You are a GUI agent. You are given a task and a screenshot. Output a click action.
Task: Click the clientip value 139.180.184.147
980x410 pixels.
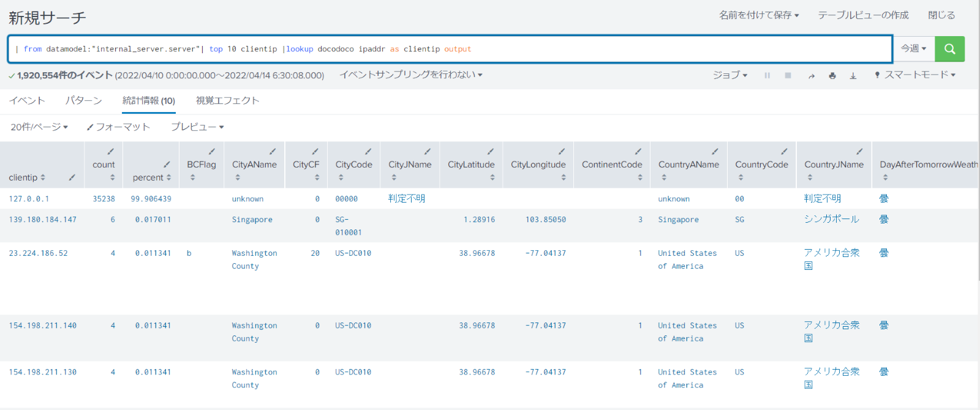(x=43, y=220)
